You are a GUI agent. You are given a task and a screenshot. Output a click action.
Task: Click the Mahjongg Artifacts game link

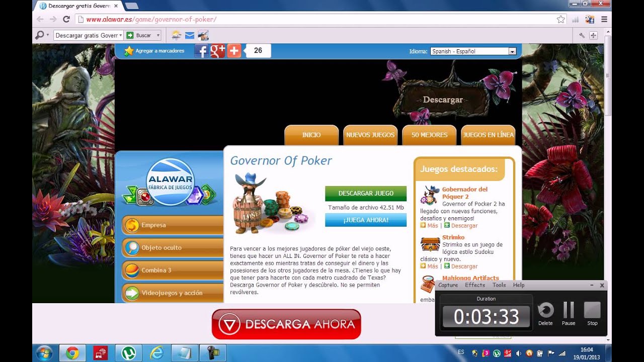pos(470,278)
